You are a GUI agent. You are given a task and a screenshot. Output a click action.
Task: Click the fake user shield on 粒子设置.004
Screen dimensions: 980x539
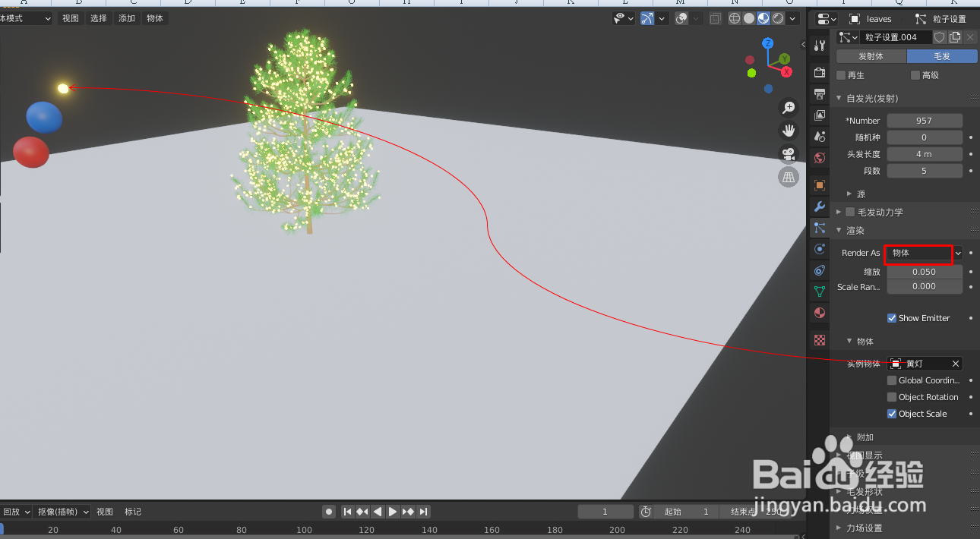pyautogui.click(x=940, y=36)
